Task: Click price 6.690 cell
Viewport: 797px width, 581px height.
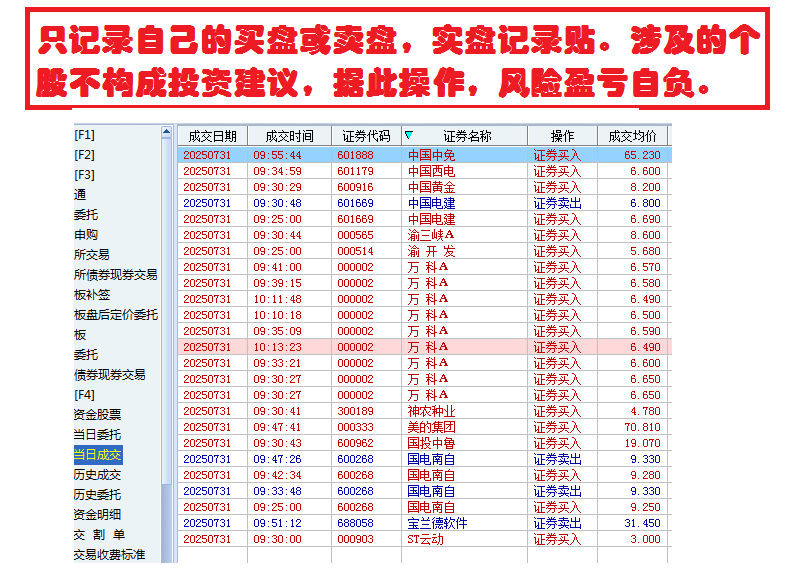Action: tap(646, 219)
